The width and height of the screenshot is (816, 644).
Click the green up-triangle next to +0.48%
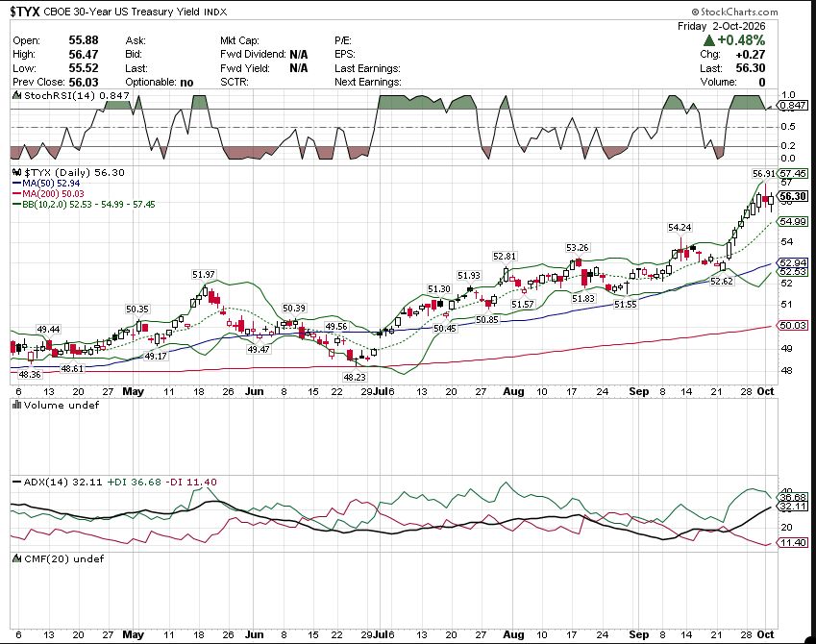pos(708,40)
